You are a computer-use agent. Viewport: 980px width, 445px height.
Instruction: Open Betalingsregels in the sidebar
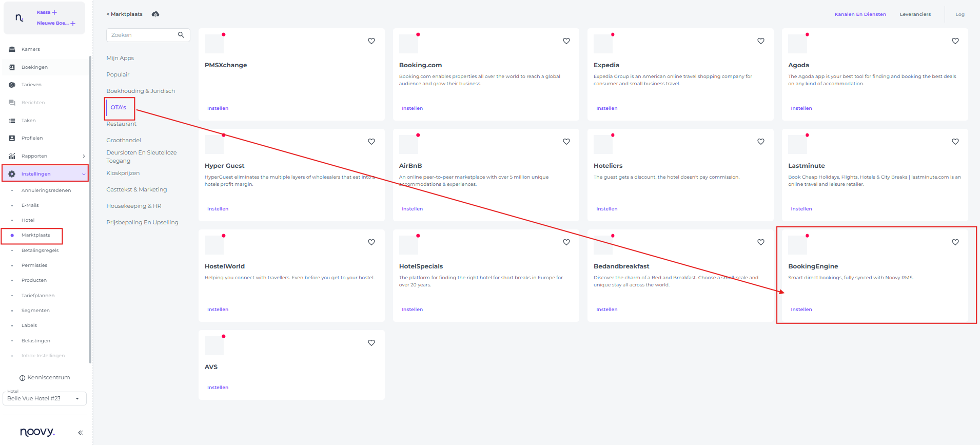tap(40, 250)
